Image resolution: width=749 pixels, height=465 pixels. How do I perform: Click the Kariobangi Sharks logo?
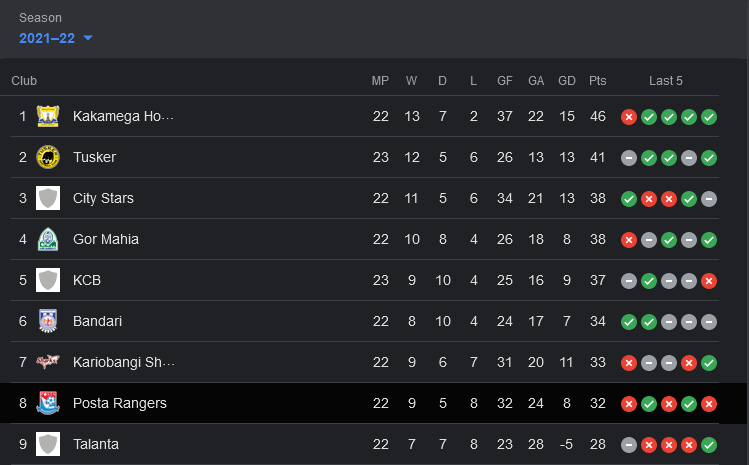tap(48, 362)
